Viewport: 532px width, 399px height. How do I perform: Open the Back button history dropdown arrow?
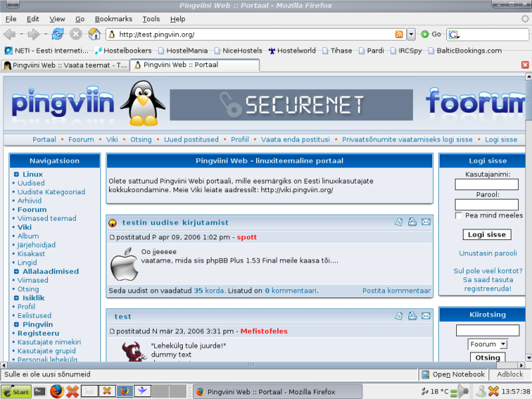[21, 35]
